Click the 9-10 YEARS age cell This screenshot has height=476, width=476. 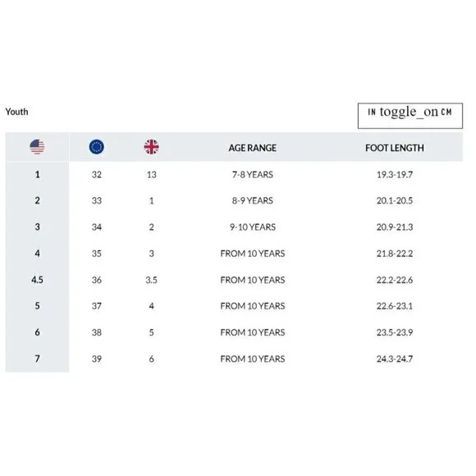point(253,227)
